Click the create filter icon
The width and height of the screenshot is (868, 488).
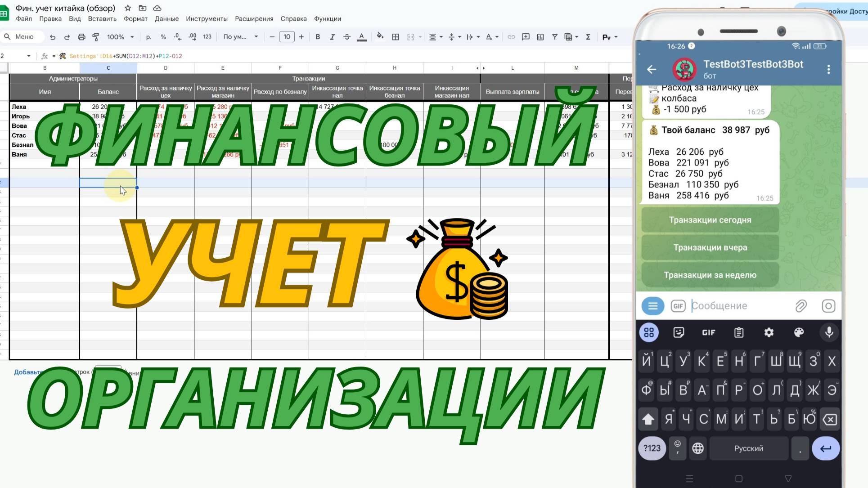(554, 37)
